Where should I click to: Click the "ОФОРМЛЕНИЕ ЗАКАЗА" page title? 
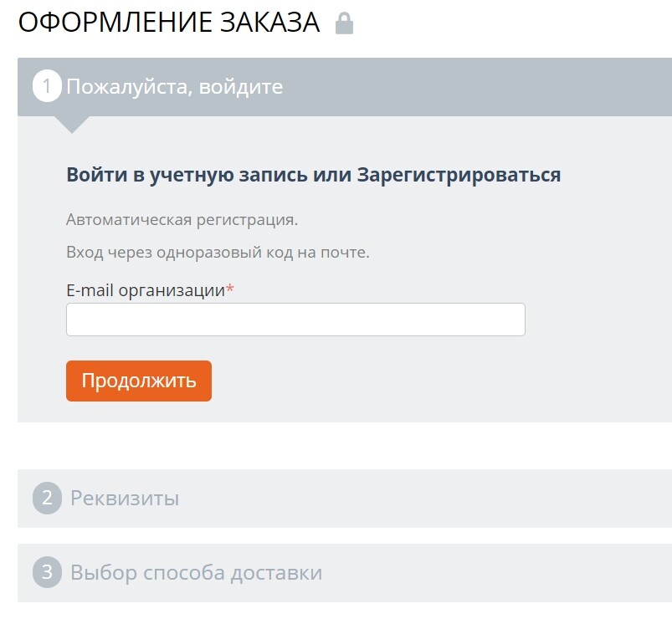[169, 23]
